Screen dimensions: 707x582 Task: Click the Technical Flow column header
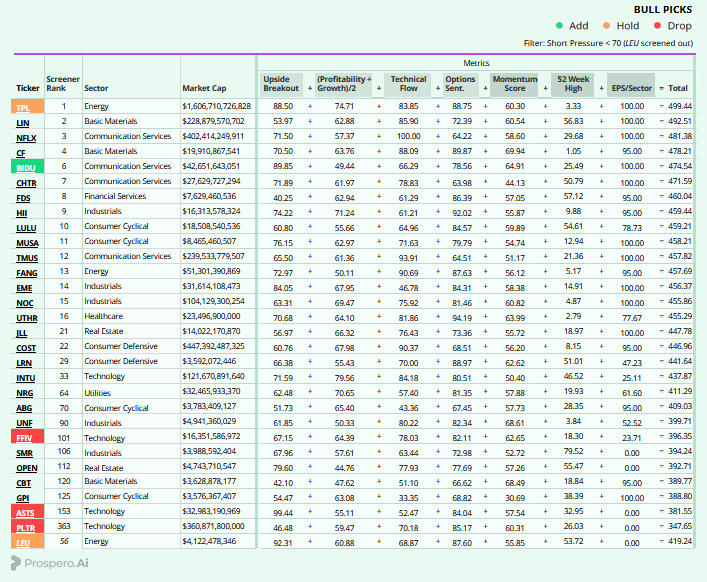click(x=408, y=84)
